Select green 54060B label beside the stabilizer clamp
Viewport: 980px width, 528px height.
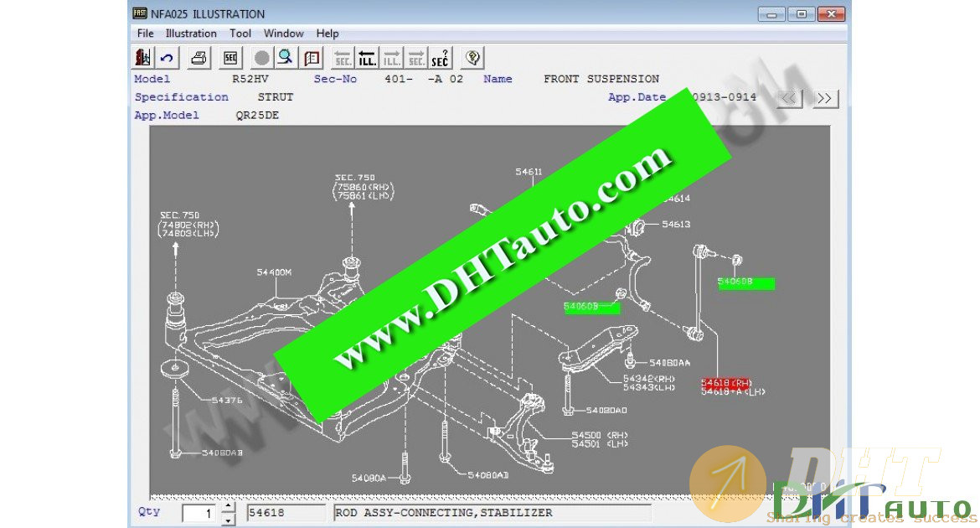(591, 308)
